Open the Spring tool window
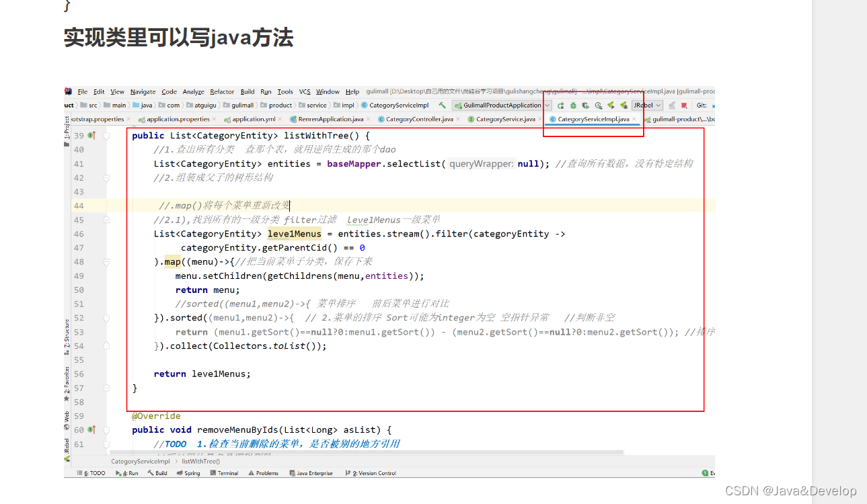Screen dimensions: 867x504 [x=189, y=473]
